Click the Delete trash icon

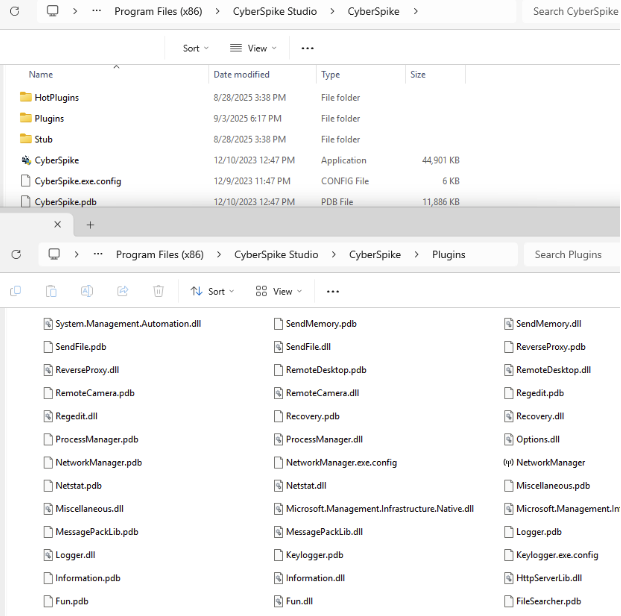tap(158, 291)
